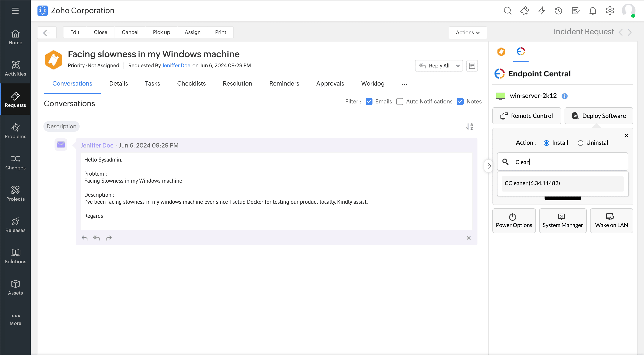Open the search magnifier icon in header
The height and width of the screenshot is (355, 644).
507,11
